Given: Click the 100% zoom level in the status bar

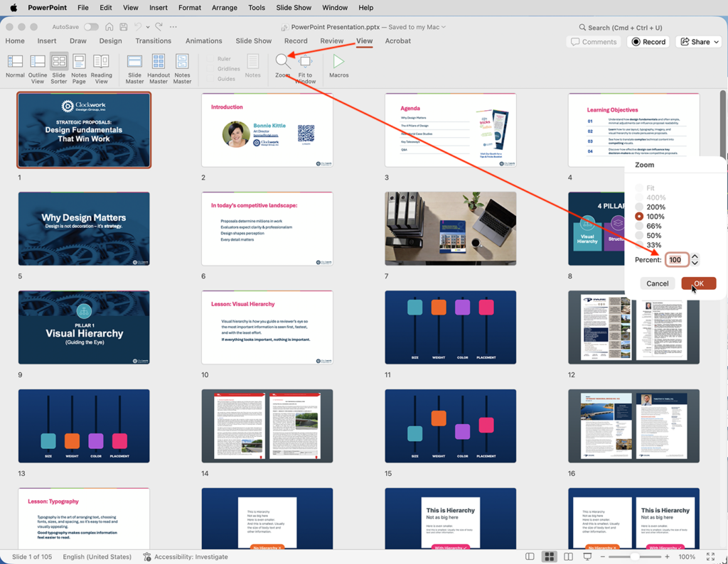Looking at the screenshot, I should tap(687, 557).
